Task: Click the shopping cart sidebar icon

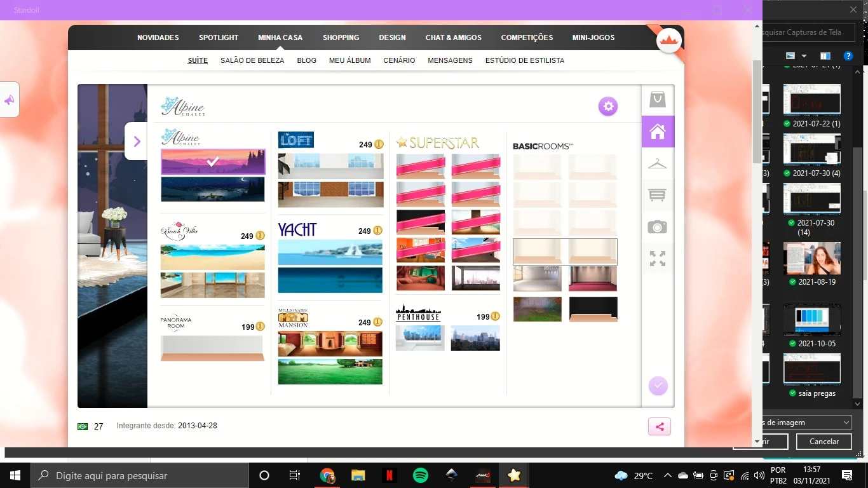Action: pyautogui.click(x=658, y=195)
